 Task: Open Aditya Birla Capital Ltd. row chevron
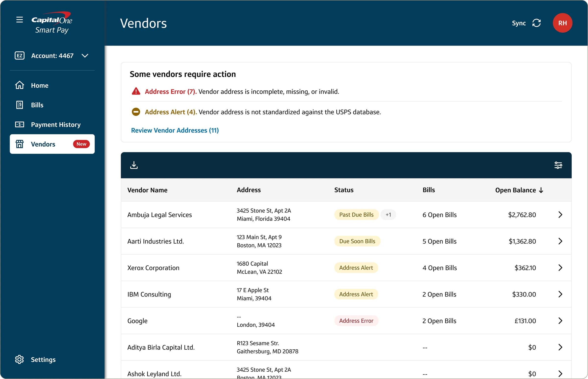(560, 347)
